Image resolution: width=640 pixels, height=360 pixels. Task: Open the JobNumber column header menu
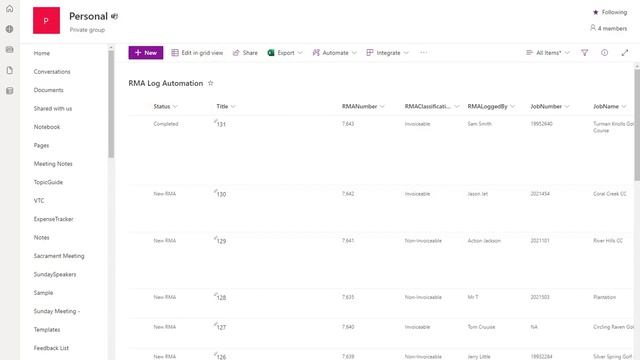(550, 107)
